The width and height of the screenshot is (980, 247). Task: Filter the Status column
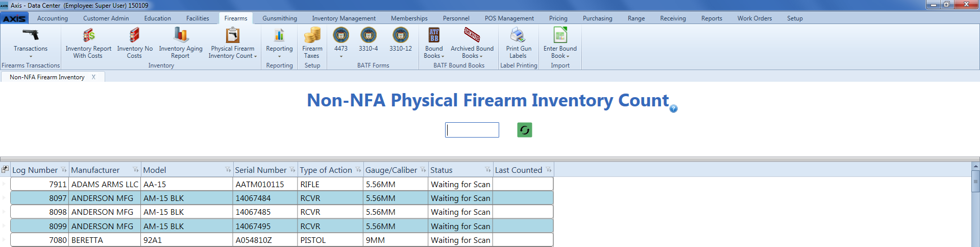click(x=488, y=170)
